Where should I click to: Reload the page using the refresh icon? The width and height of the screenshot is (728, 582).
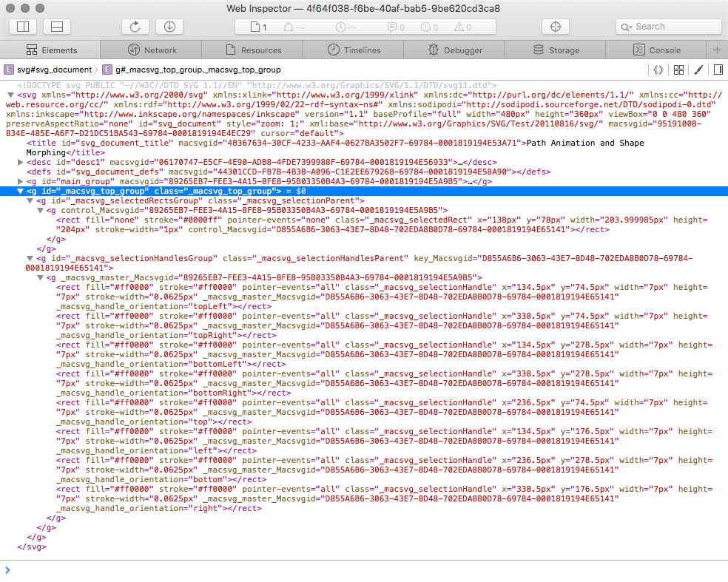pyautogui.click(x=136, y=26)
